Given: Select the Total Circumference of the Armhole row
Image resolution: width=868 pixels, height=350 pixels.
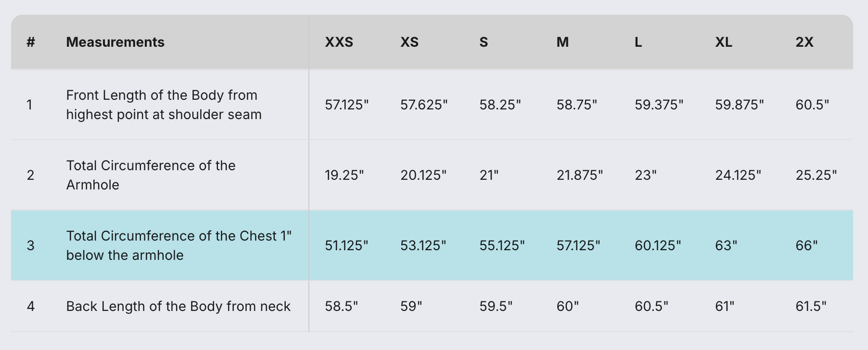Looking at the screenshot, I should click(150, 175).
